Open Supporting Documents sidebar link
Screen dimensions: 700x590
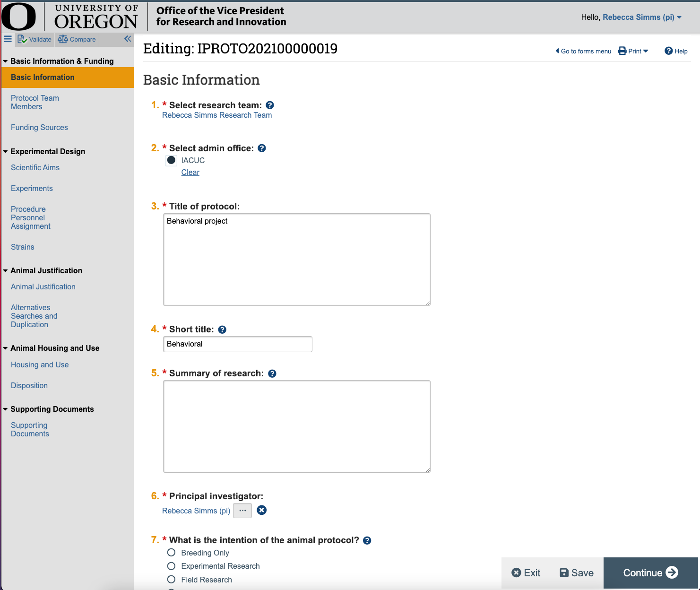[30, 430]
